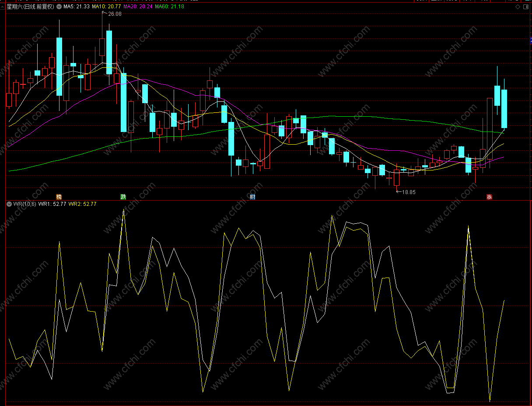
Task: Click the 榜 event marker icon
Action: 59,197
